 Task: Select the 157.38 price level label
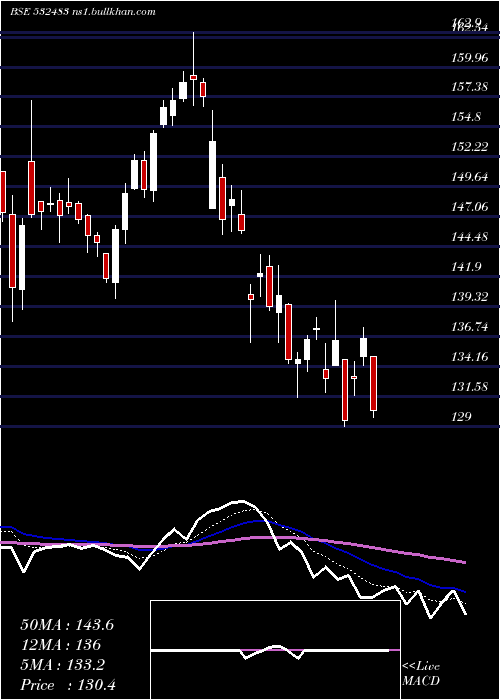click(x=469, y=87)
